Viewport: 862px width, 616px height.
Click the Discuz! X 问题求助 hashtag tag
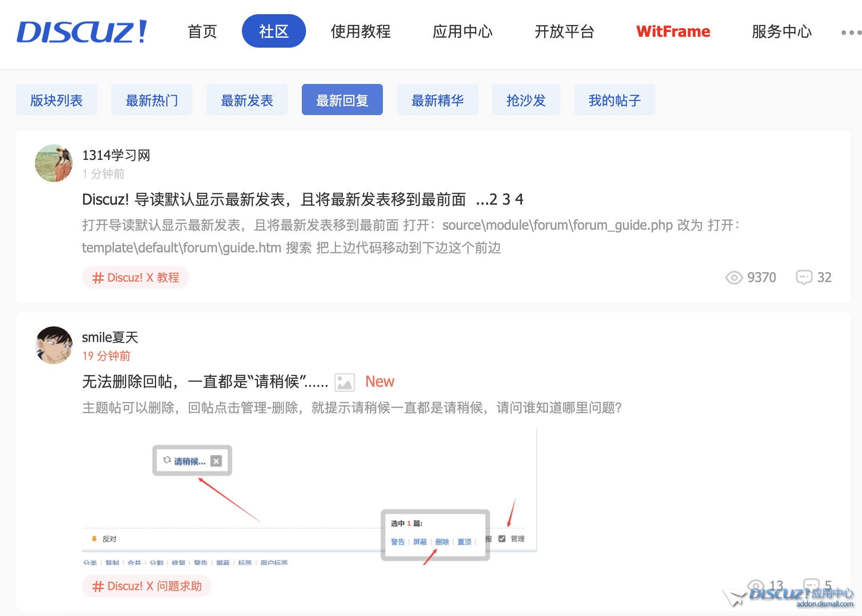(x=147, y=586)
